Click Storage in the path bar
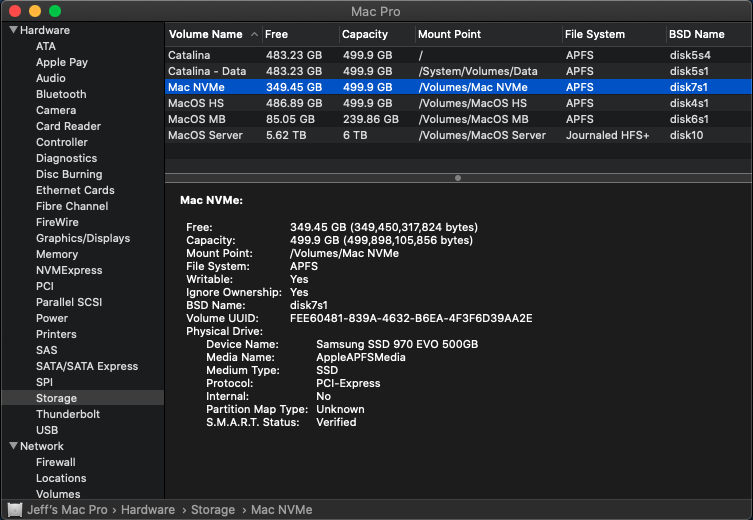The image size is (753, 520). coord(213,509)
